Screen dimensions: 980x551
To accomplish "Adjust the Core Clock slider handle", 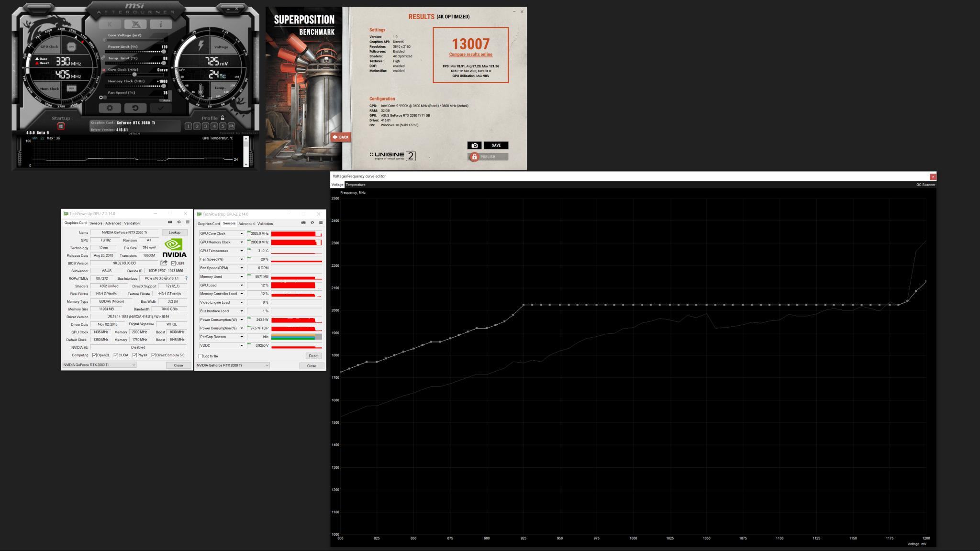I will 134,74.
